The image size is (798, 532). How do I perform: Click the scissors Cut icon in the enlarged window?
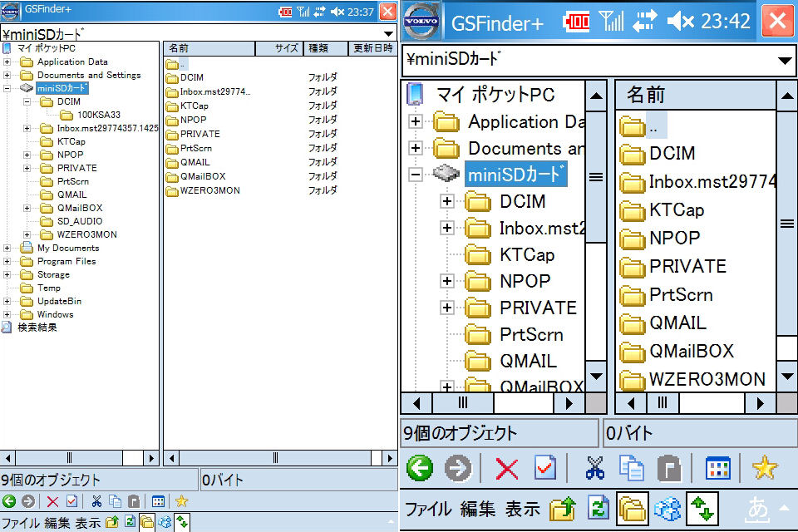(594, 469)
